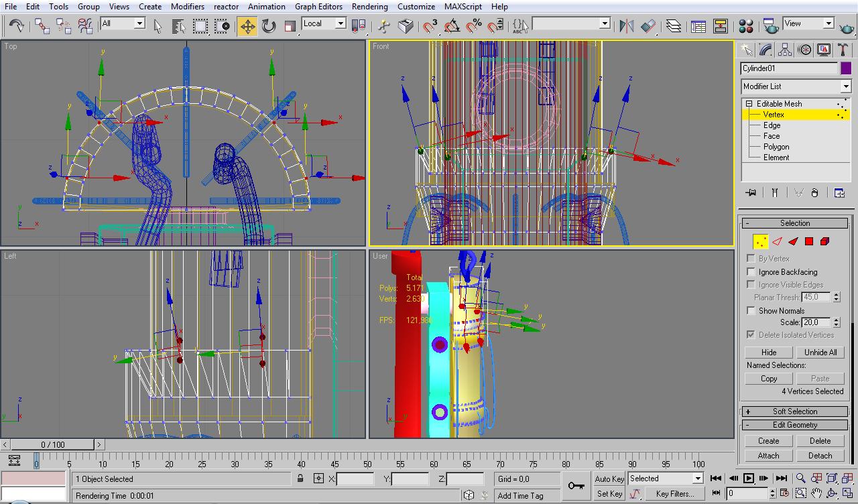Collapse the Editable Mesh stack entry
The width and height of the screenshot is (858, 504).
point(749,104)
